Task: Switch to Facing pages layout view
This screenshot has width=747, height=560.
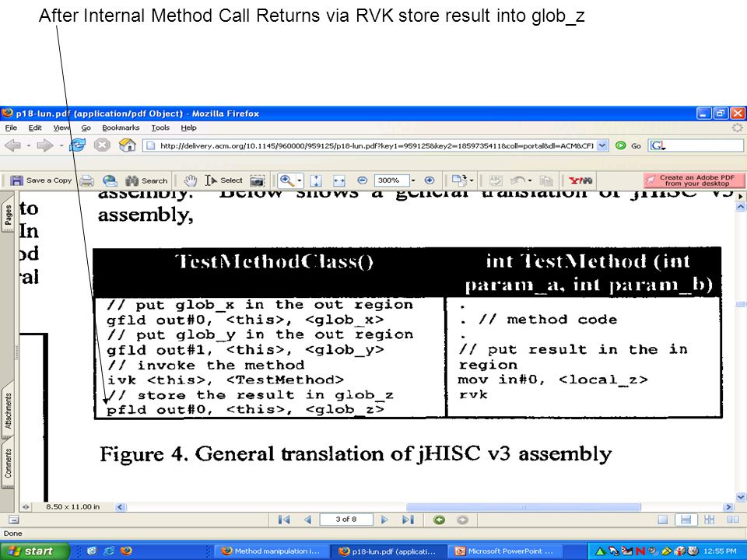Action: point(733,520)
